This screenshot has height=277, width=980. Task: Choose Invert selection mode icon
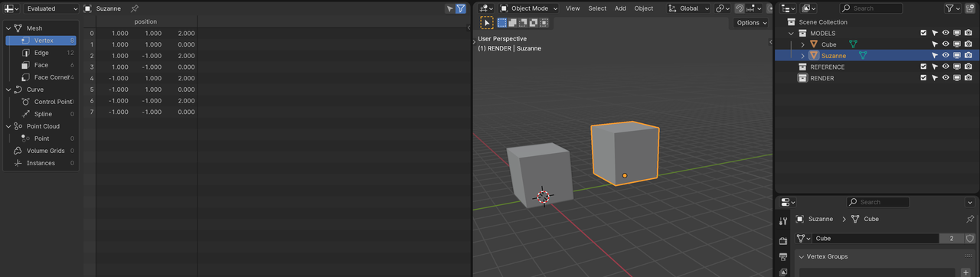click(533, 23)
